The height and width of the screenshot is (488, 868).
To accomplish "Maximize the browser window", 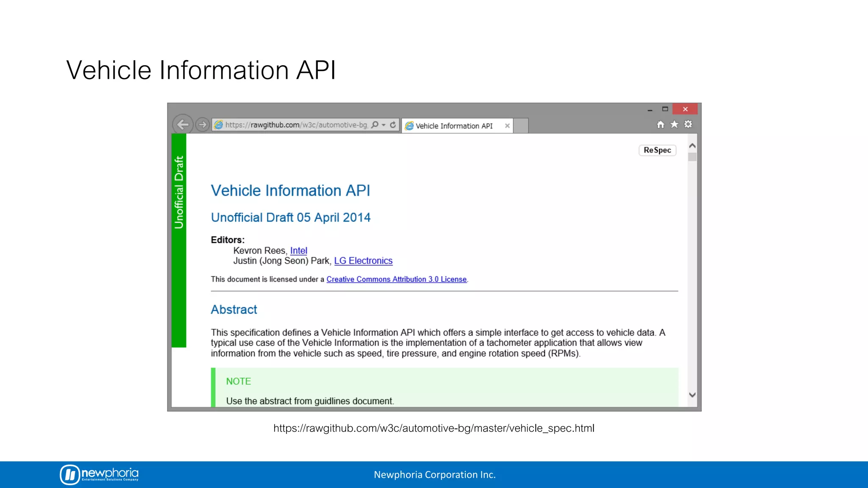I will (665, 109).
